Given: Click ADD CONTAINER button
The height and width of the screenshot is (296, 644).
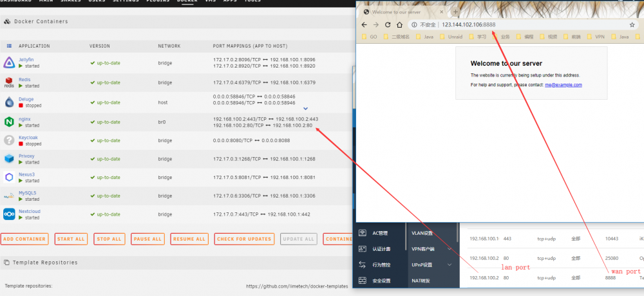Looking at the screenshot, I should 24,239.
